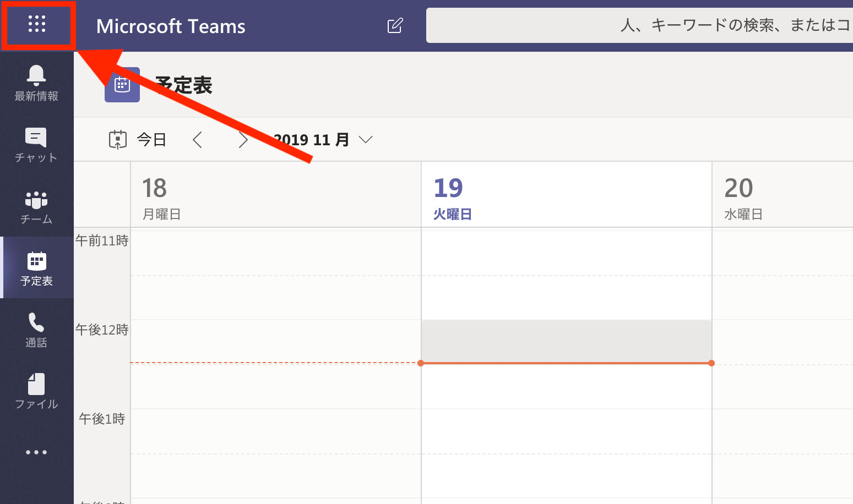The height and width of the screenshot is (504, 853).
Task: Focus the search box in title bar
Action: [x=639, y=25]
